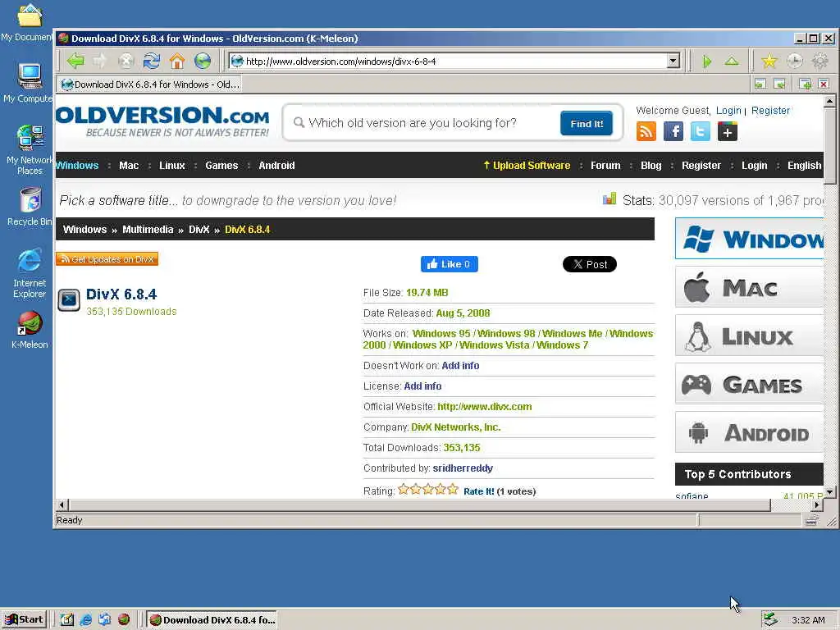Click Upload Software in the nav bar
This screenshot has height=630, width=840.
(527, 166)
